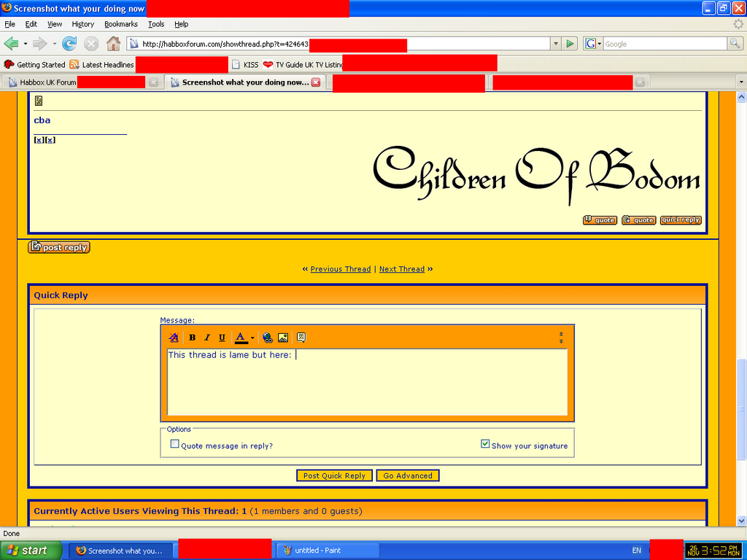Enable the Quote message in reply checkbox
Screen dimensions: 747x560
pyautogui.click(x=174, y=444)
